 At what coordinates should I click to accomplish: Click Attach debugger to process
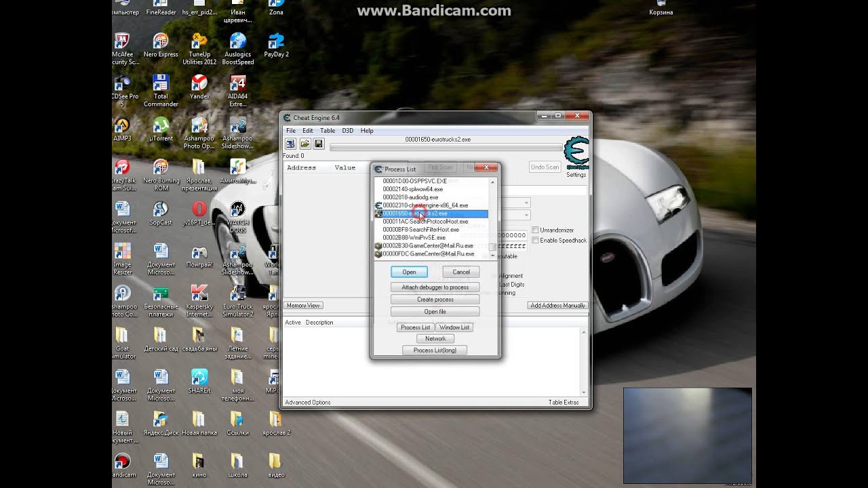tap(435, 287)
